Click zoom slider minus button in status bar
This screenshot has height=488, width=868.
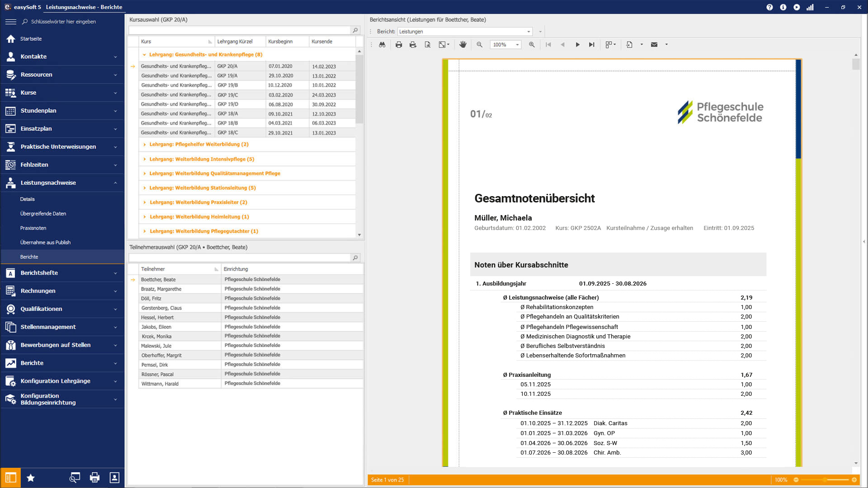[796, 480]
